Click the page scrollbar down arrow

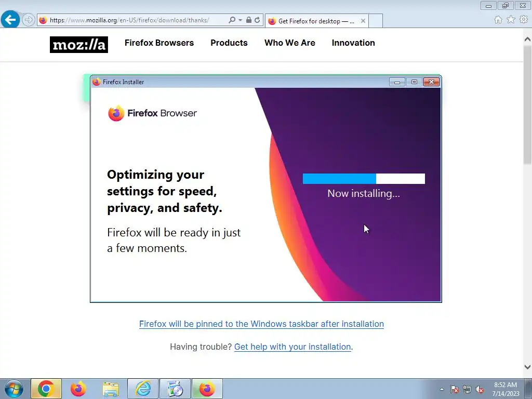tap(528, 367)
